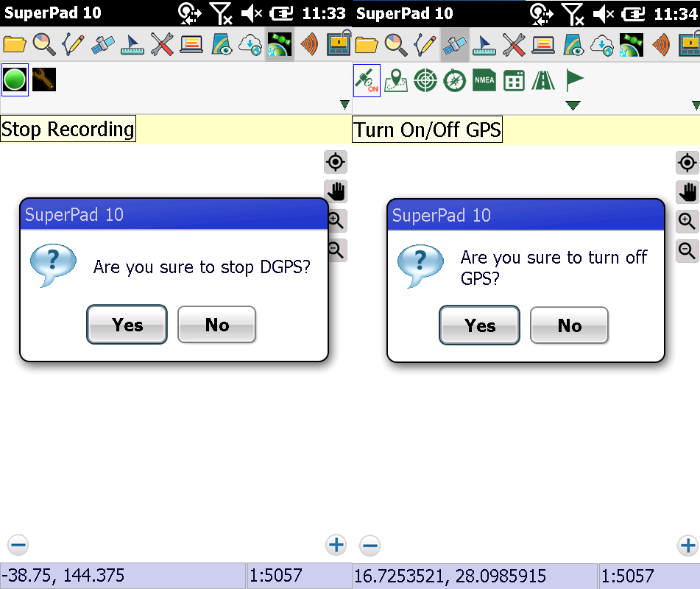Image resolution: width=700 pixels, height=589 pixels.
Task: Click the locked screen icon in left toolbar
Action: point(339,43)
